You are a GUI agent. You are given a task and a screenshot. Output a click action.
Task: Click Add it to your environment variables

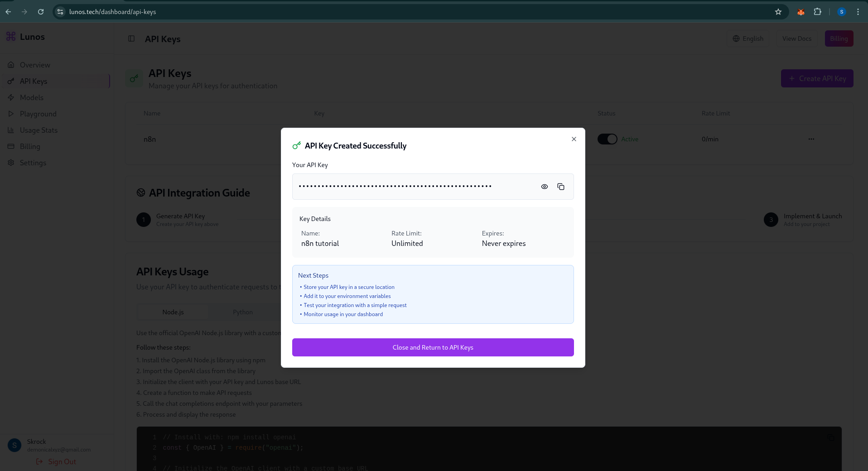click(347, 296)
